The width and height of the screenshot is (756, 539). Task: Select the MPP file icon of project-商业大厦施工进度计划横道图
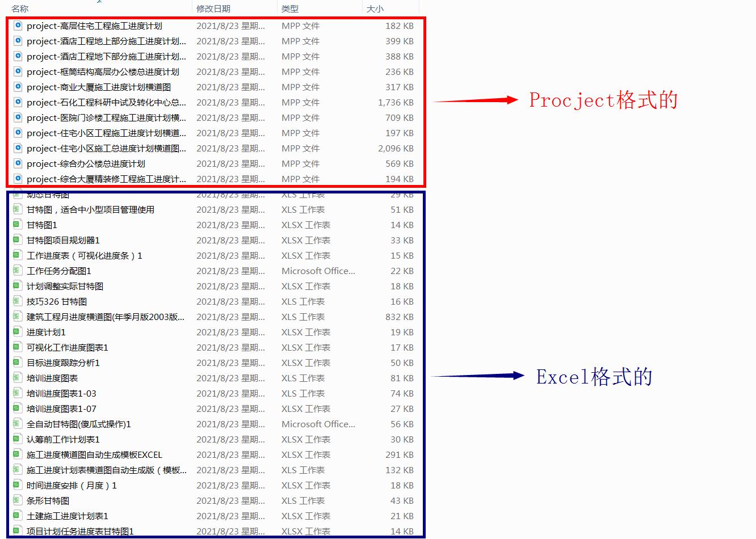[x=18, y=87]
